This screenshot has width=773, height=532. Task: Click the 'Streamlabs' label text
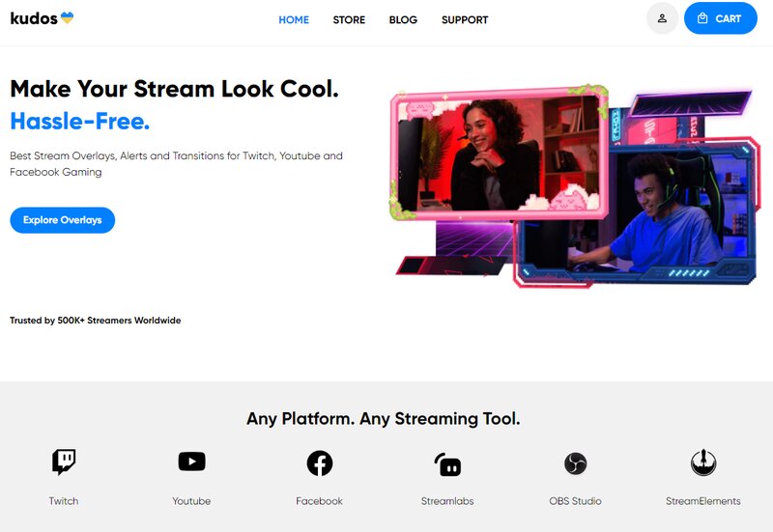(447, 501)
